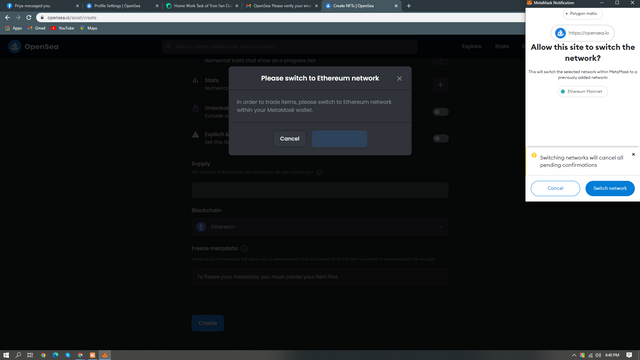Image resolution: width=640 pixels, height=360 pixels.
Task: Focus the opensea.io address bar
Action: (282, 18)
